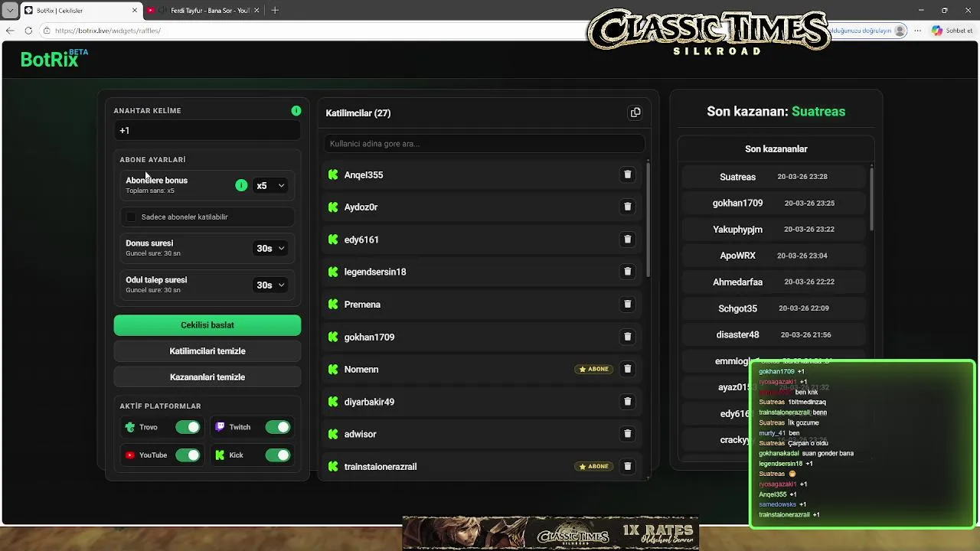The width and height of the screenshot is (980, 551).
Task: Open Abonelere bonus x5 dropdown
Action: [x=270, y=185]
